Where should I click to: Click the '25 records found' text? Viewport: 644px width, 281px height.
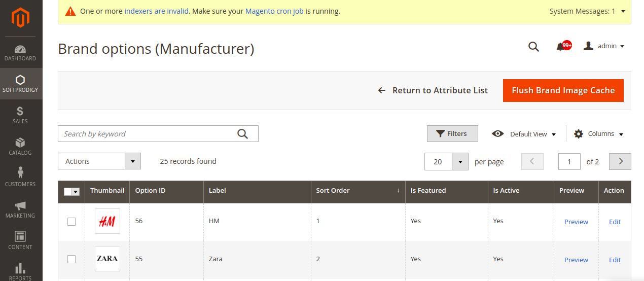(188, 161)
